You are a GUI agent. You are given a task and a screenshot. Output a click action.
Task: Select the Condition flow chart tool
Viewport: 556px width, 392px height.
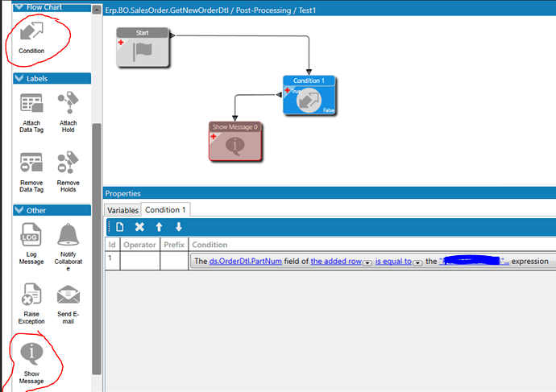pyautogui.click(x=31, y=37)
